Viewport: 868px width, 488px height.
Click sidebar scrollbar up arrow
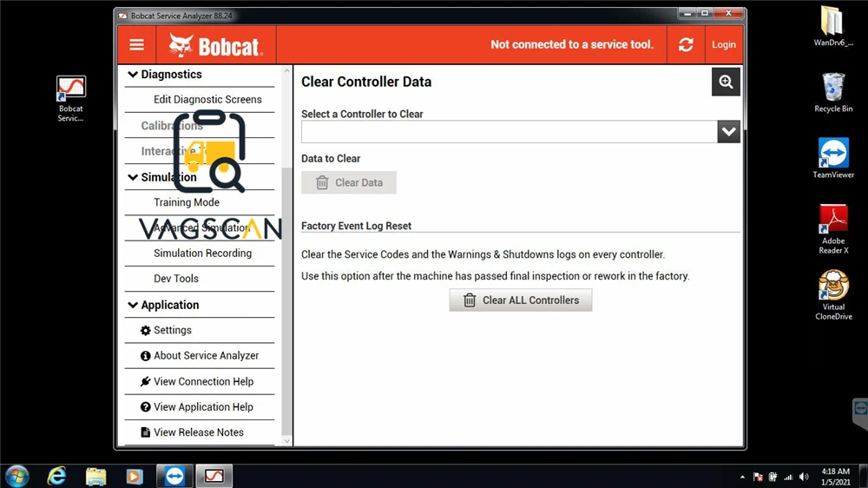(x=286, y=71)
